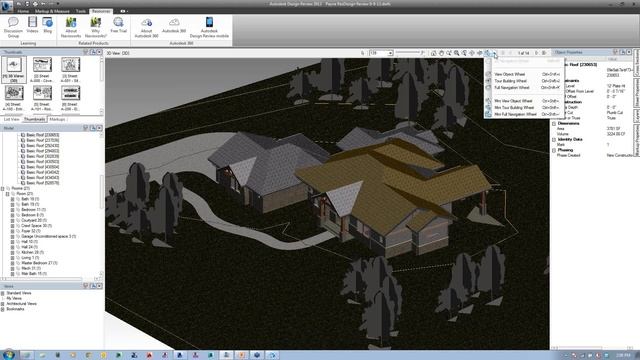640x360 pixels.
Task: Expand Garage Unconditioned space 3 node
Action: point(12,236)
